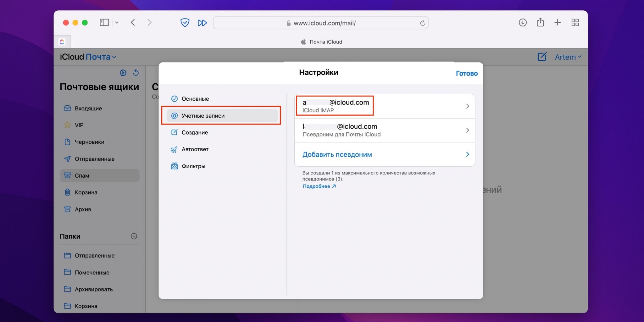
Task: Click the mailbox refresh arrow icon
Action: (x=136, y=73)
